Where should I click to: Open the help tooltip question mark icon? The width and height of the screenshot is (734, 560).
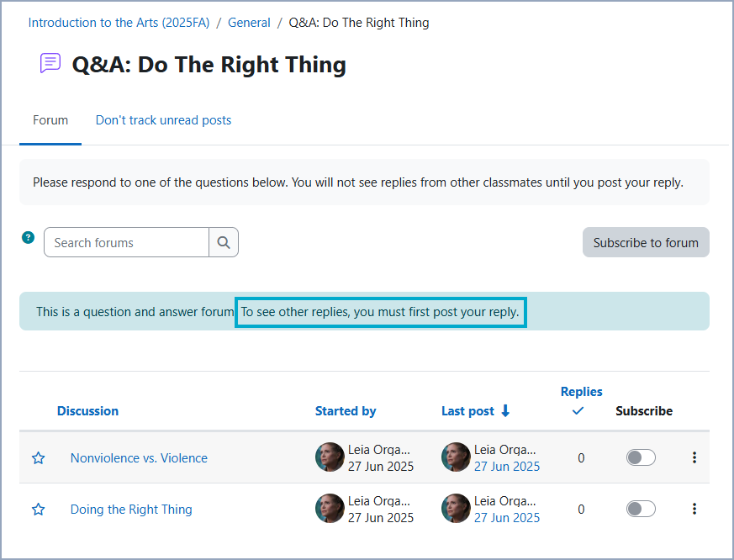pos(28,237)
